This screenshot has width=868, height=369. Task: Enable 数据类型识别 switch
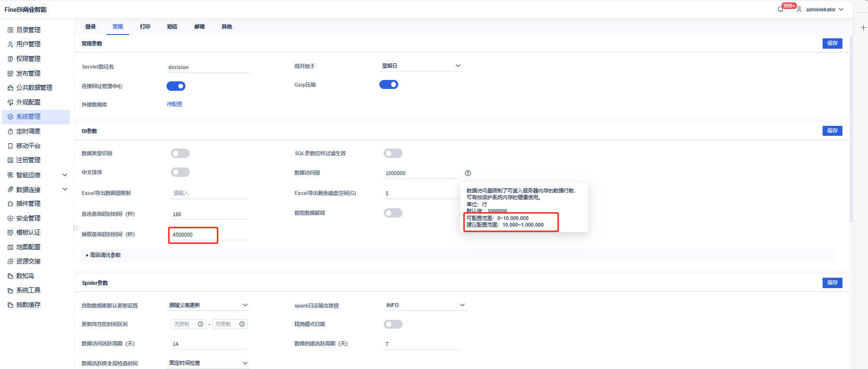click(x=180, y=153)
